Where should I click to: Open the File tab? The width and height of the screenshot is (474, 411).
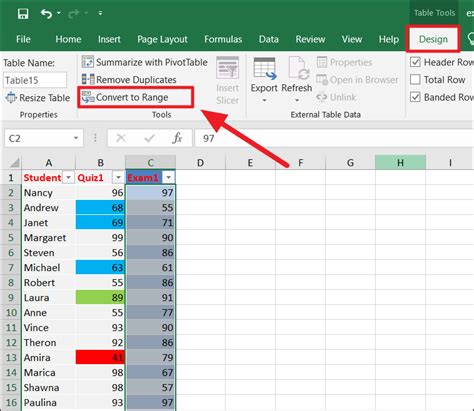coord(23,39)
